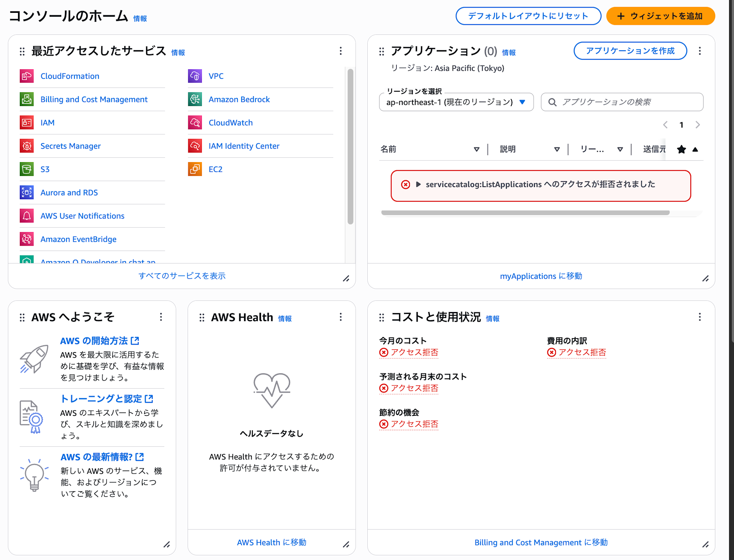Click the S3 bucket icon
Screen dimensions: 734x560
tap(27, 169)
